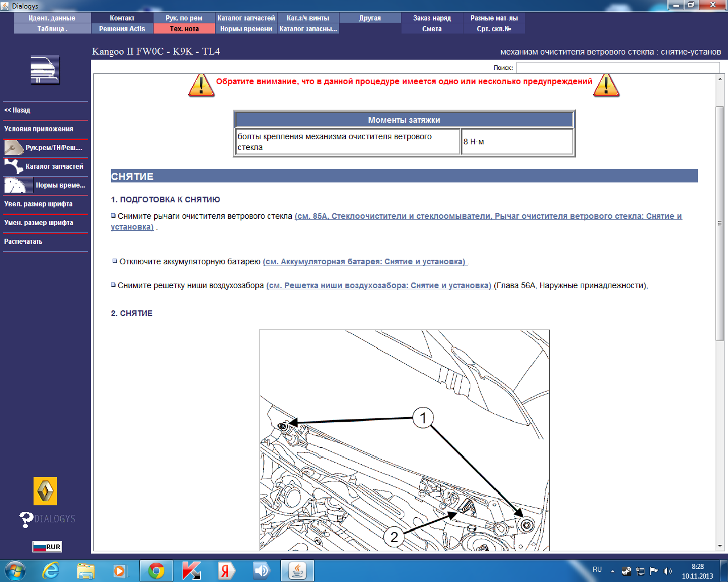Open the Заказ-наряд tab
728x582 pixels.
[432, 18]
